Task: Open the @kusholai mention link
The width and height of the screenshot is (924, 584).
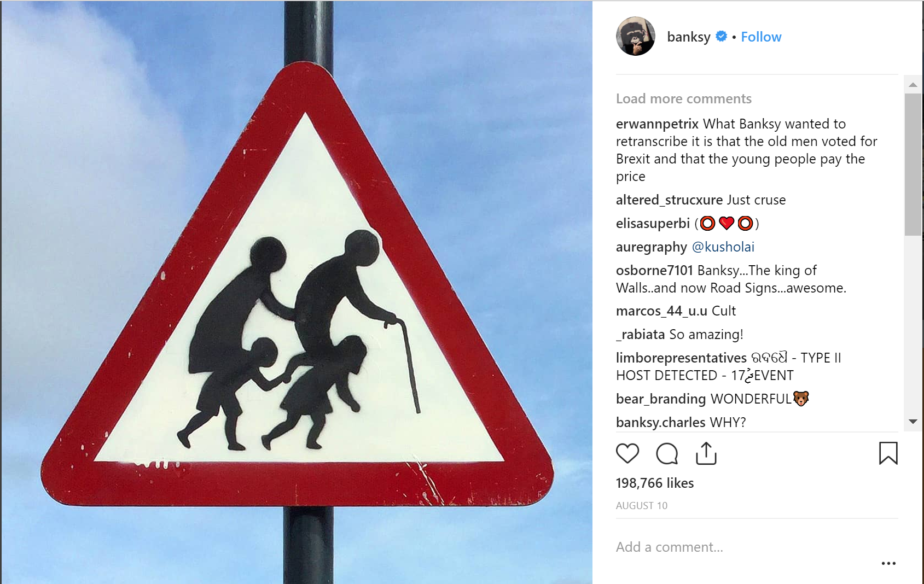Action: coord(723,247)
